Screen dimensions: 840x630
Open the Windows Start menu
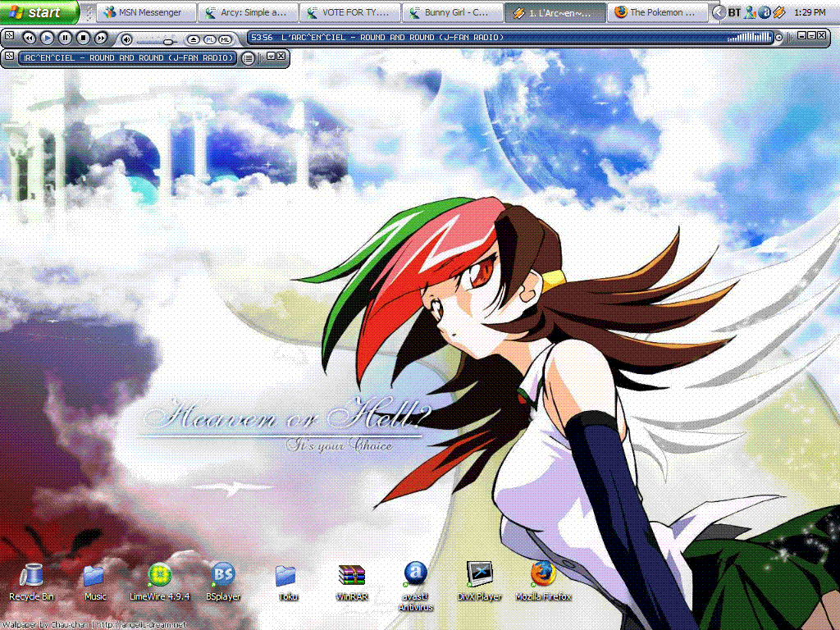pyautogui.click(x=39, y=11)
